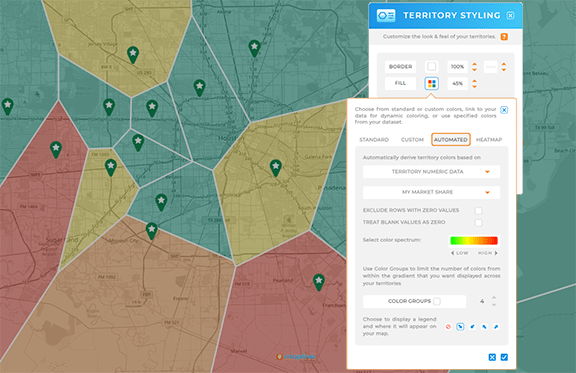576x373 pixels.
Task: Open the Territory Numeric Data dropdown
Action: click(431, 172)
